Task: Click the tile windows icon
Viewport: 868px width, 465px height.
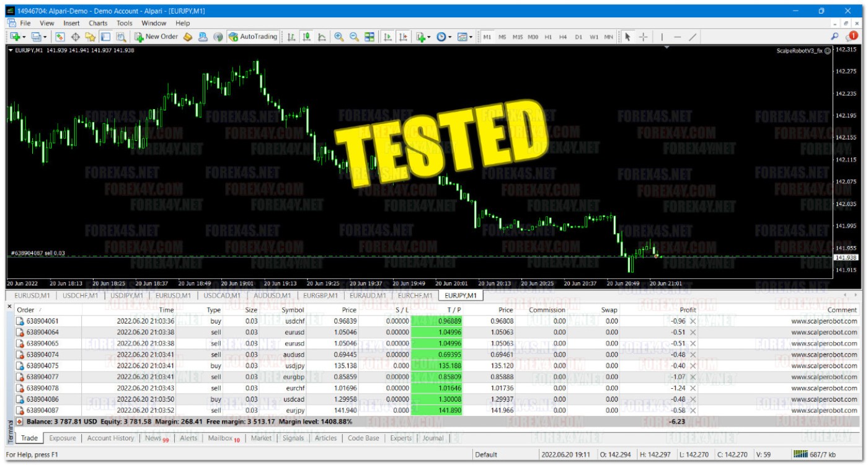Action: coord(370,37)
